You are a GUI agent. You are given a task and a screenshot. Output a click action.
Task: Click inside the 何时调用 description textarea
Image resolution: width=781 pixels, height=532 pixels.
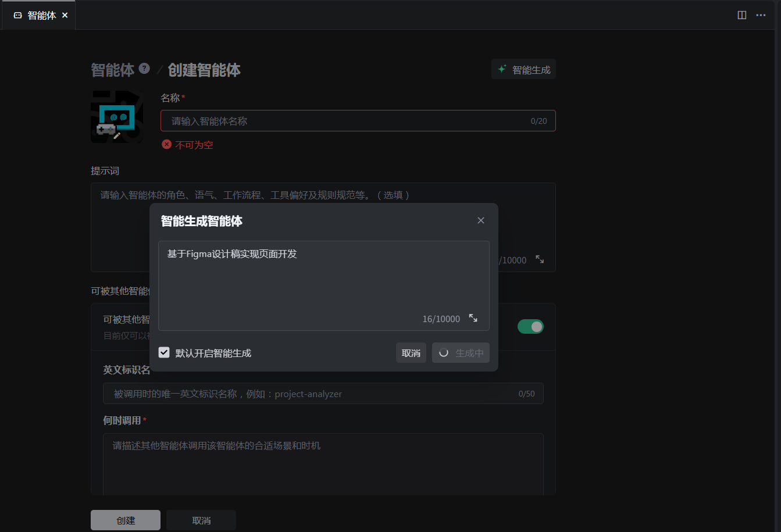[323, 459]
